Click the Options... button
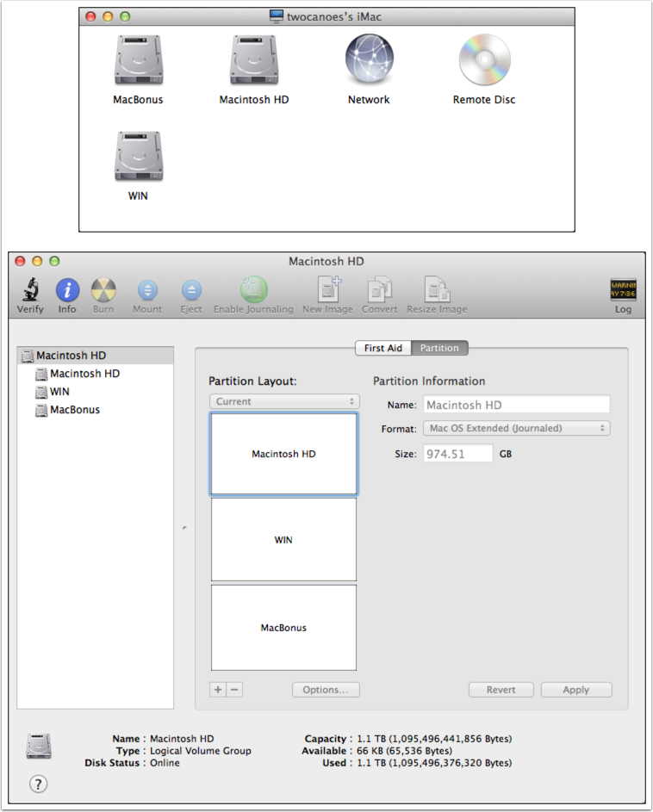Image resolution: width=653 pixels, height=812 pixels. click(x=326, y=690)
